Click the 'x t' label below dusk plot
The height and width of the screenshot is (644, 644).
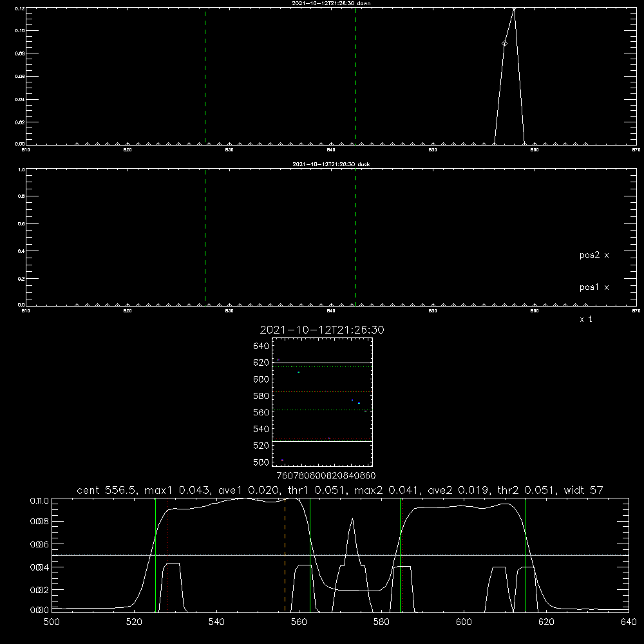[585, 319]
